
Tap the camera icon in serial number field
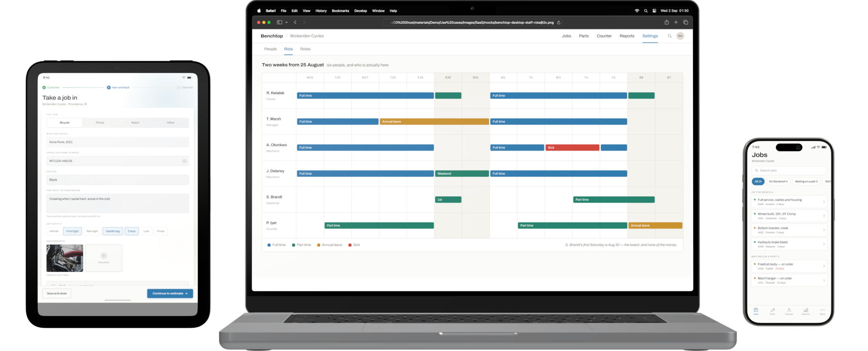click(184, 161)
